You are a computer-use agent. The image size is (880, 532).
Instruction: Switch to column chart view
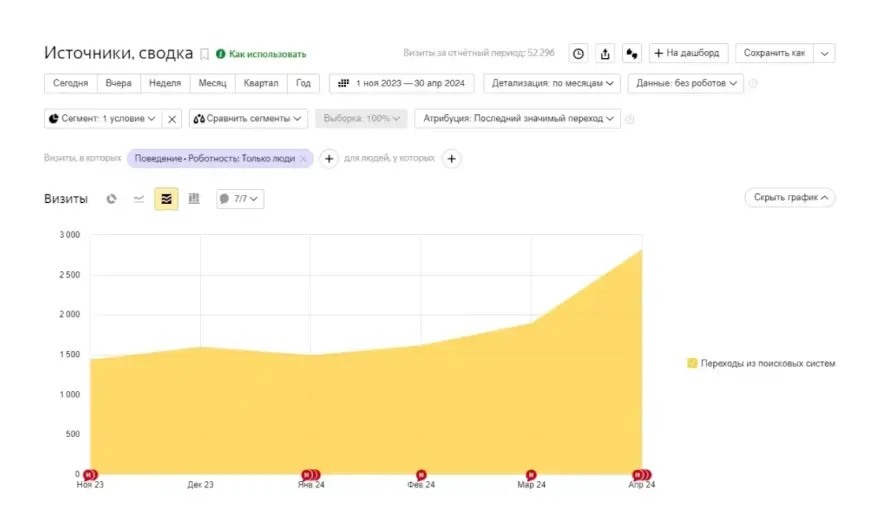point(194,199)
